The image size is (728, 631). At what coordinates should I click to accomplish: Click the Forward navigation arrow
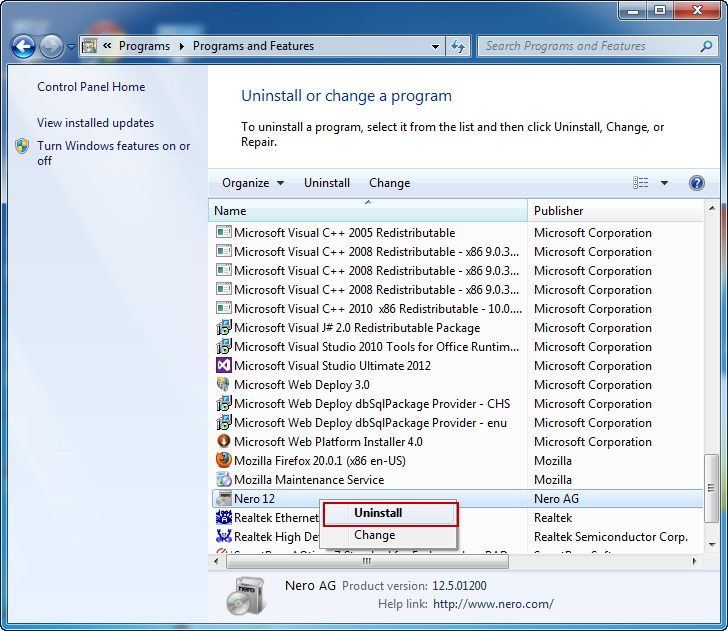[x=51, y=46]
